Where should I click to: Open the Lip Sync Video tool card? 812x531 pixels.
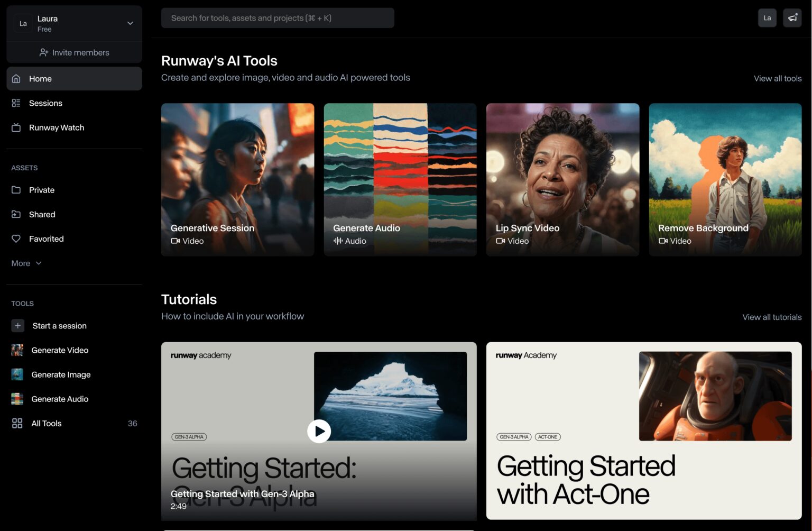(x=562, y=180)
